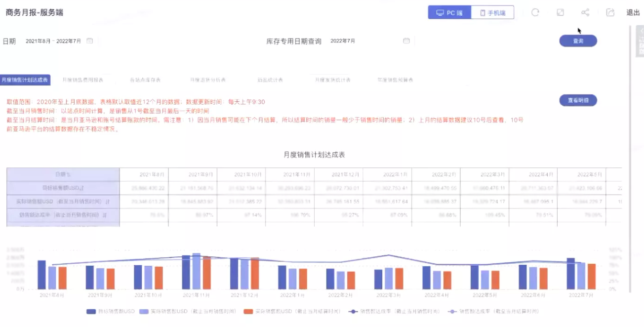644x327 pixels.
Task: Open the 年度销售预算表 tab
Action: (395, 80)
